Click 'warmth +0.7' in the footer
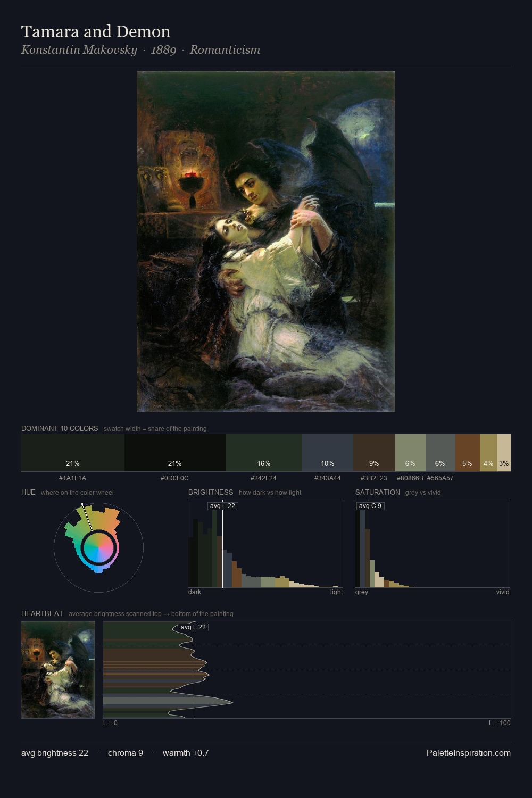This screenshot has width=532, height=798. [x=186, y=753]
